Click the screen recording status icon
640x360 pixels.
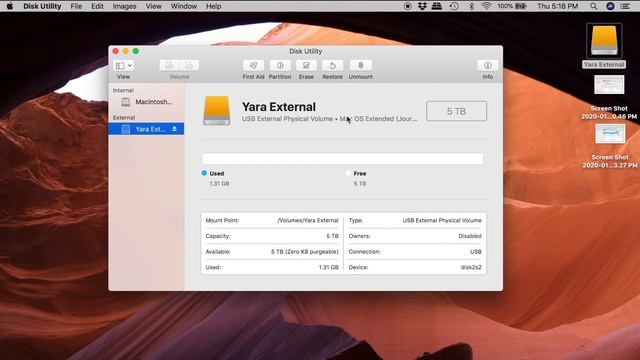tap(407, 6)
